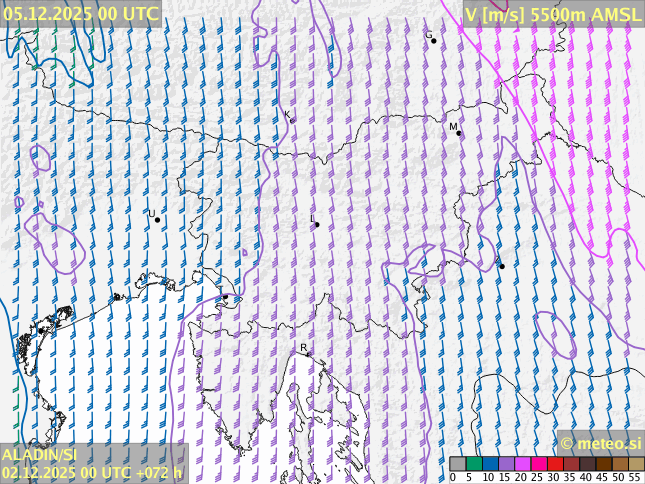Click the city marker labeled K
This screenshot has width=645, height=484.
tap(291, 120)
